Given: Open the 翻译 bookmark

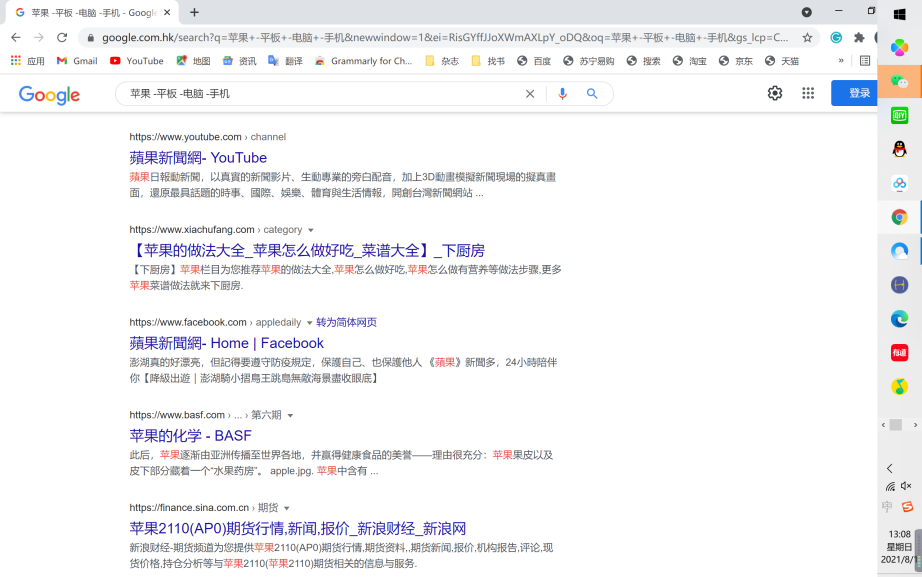Looking at the screenshot, I should 285,61.
